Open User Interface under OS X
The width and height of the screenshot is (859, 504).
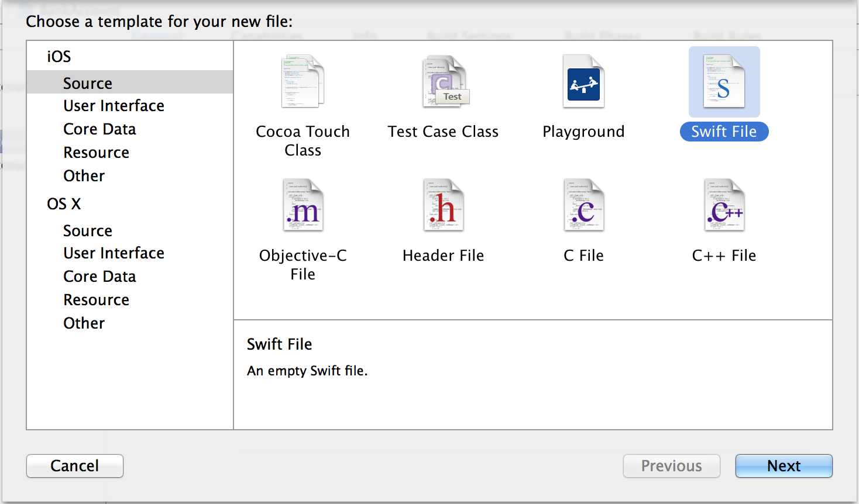114,253
